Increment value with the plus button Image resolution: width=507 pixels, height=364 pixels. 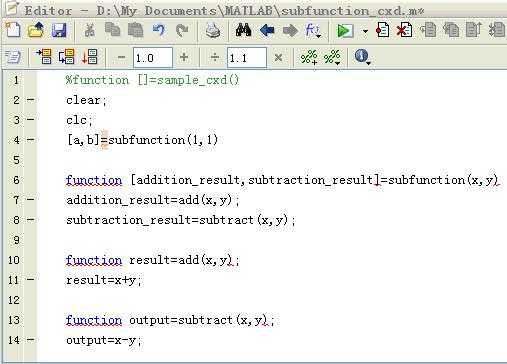[184, 57]
